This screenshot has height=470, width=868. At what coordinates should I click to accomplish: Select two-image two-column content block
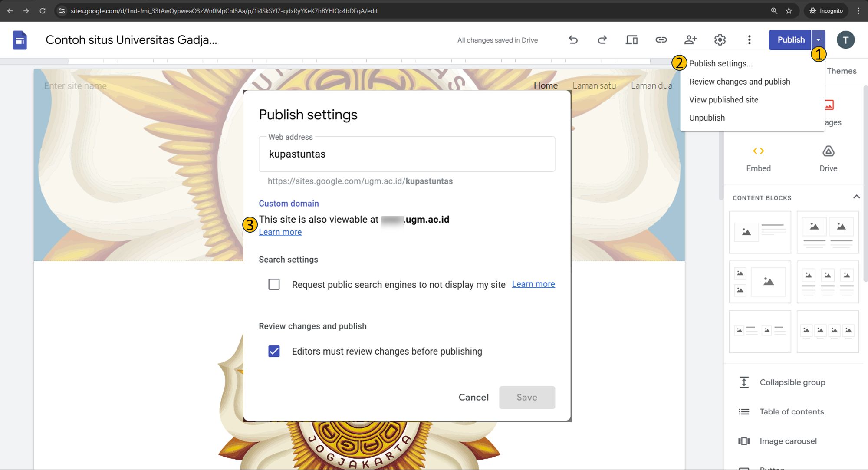point(828,232)
